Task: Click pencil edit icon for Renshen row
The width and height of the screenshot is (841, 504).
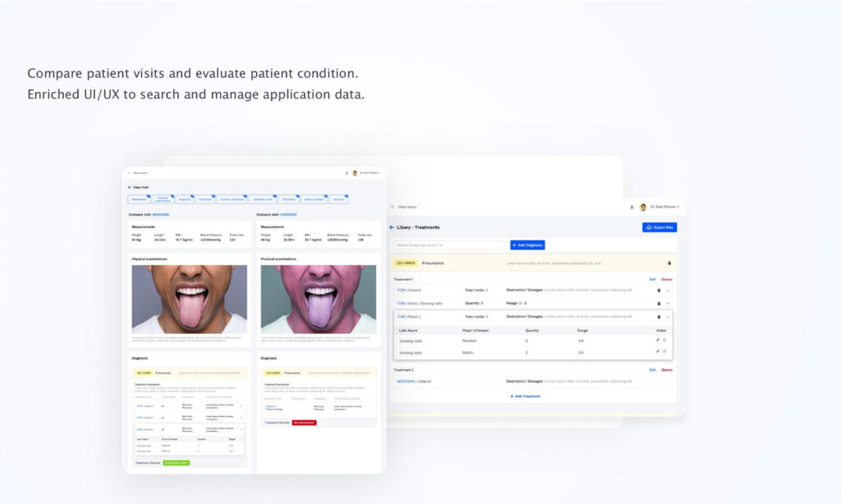Action: [657, 340]
